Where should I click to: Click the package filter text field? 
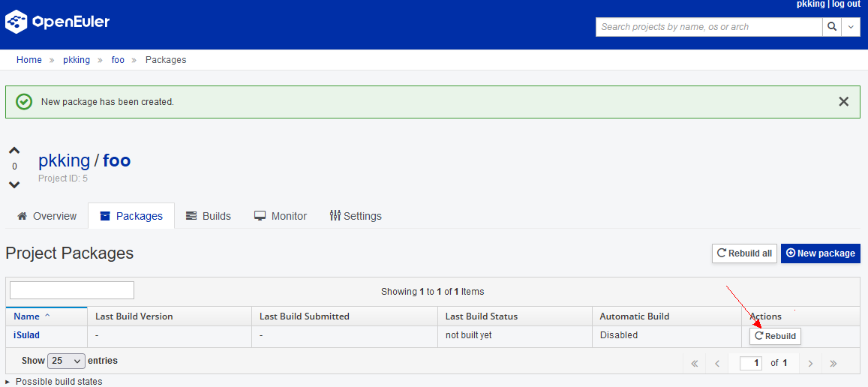72,290
